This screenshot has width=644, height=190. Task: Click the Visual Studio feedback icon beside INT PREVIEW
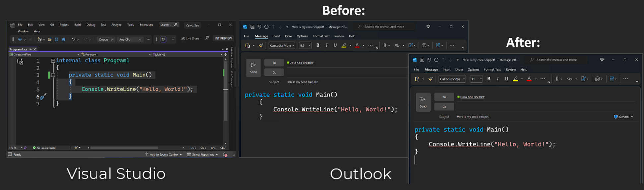click(207, 38)
